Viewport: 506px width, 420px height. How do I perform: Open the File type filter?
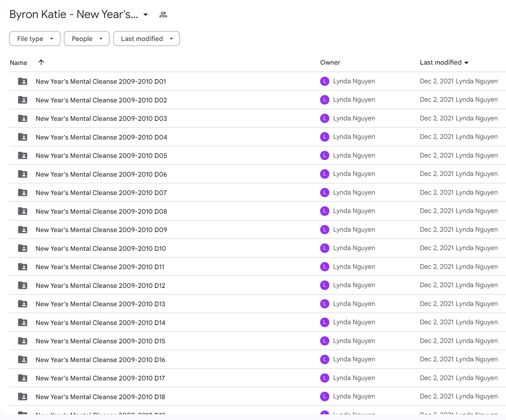coord(35,39)
